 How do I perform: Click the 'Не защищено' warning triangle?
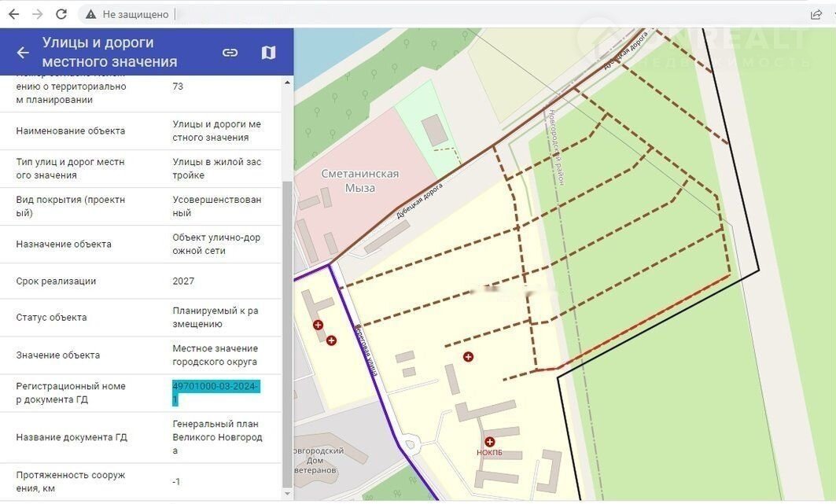point(91,14)
